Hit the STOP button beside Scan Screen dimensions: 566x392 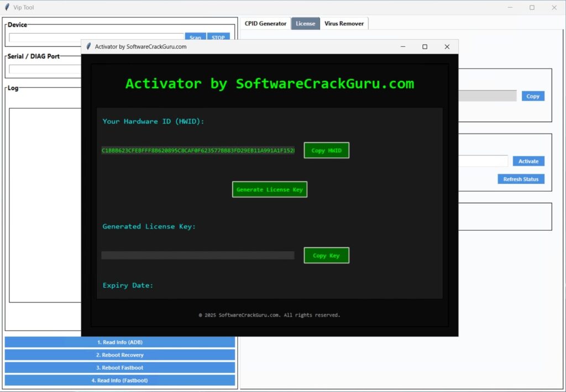pyautogui.click(x=218, y=38)
